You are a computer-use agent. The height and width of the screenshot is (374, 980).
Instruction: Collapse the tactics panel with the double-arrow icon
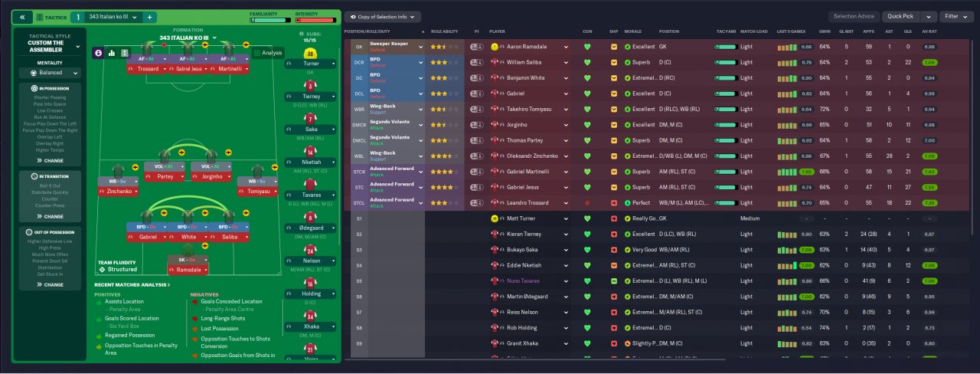pos(22,17)
